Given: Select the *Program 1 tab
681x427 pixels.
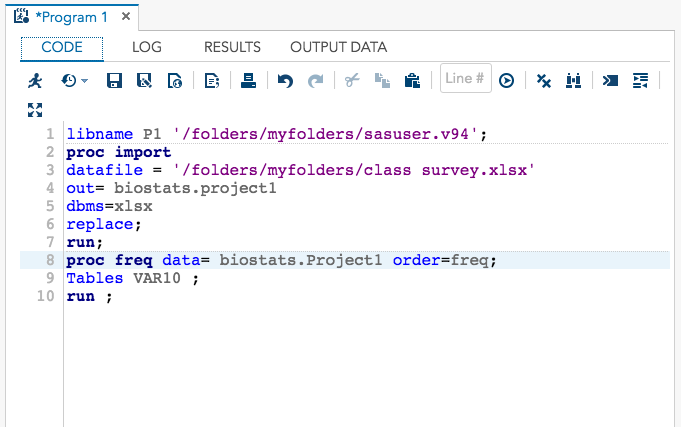Looking at the screenshot, I should 72,17.
